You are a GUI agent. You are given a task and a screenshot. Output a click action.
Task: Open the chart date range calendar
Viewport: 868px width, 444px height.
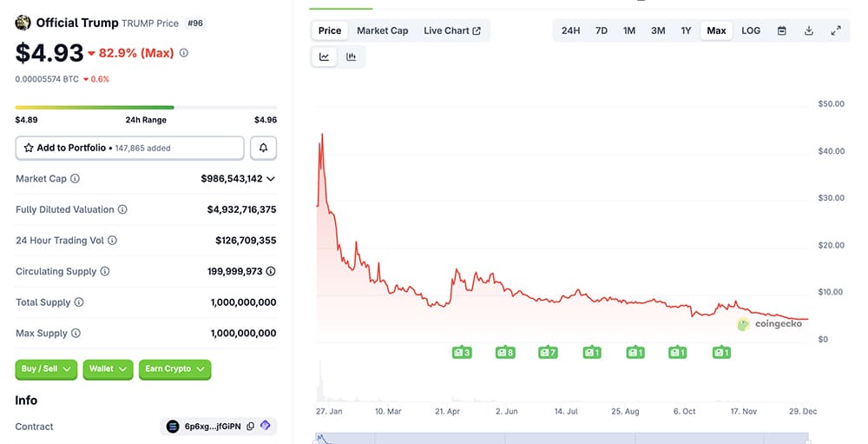(782, 30)
